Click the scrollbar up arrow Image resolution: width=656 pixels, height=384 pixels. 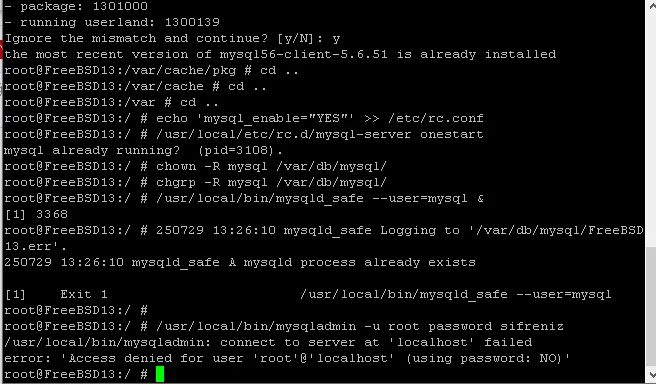click(651, 5)
